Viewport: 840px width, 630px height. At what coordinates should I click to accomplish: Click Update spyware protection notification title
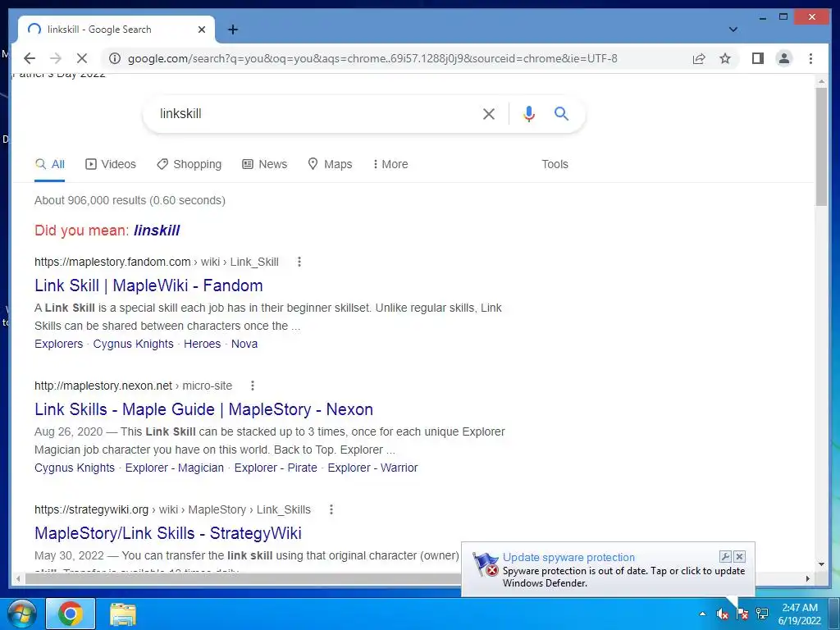click(x=568, y=557)
